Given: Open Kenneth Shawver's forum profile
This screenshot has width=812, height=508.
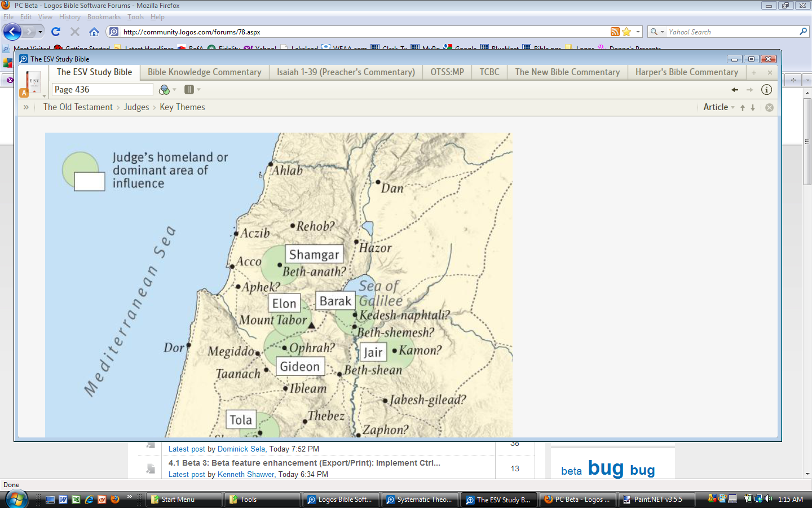Looking at the screenshot, I should pyautogui.click(x=246, y=475).
